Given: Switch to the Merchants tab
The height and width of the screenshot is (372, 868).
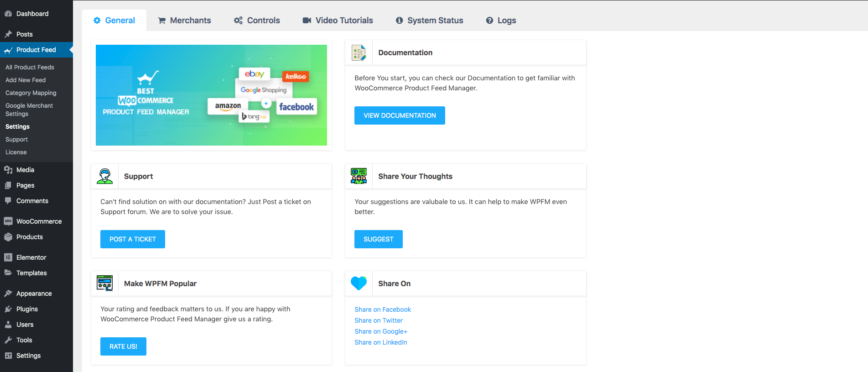Looking at the screenshot, I should [184, 21].
